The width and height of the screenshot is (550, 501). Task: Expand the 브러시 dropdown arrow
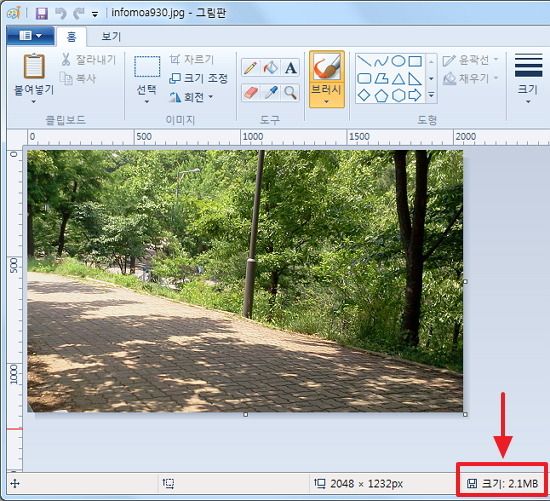(327, 102)
